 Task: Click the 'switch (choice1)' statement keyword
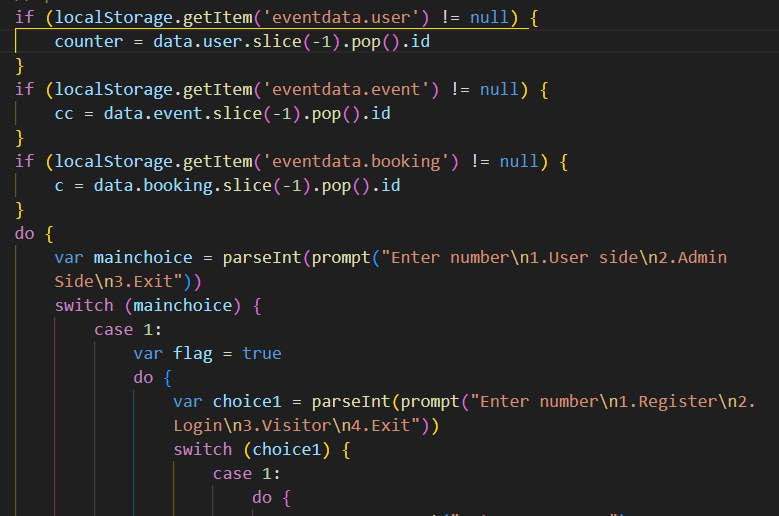202,449
